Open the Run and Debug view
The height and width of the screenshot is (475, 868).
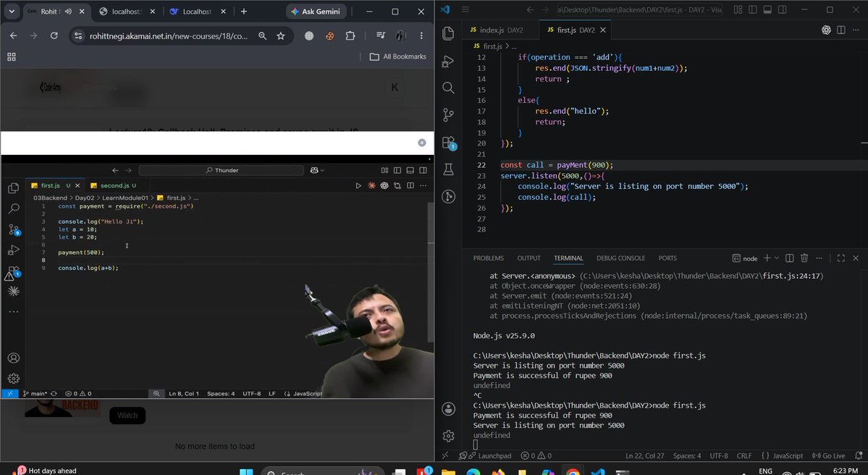448,61
